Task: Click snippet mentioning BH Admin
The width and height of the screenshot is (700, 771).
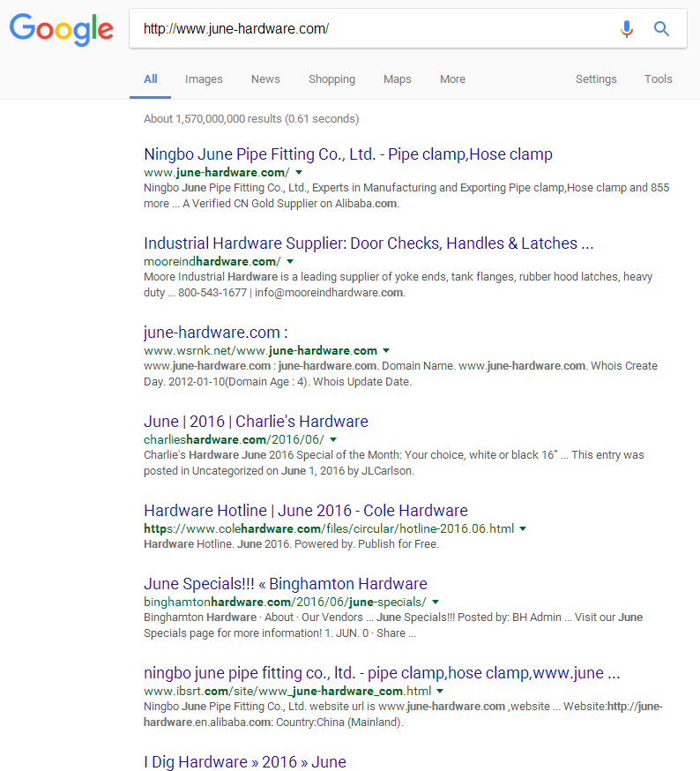Action: tap(393, 625)
